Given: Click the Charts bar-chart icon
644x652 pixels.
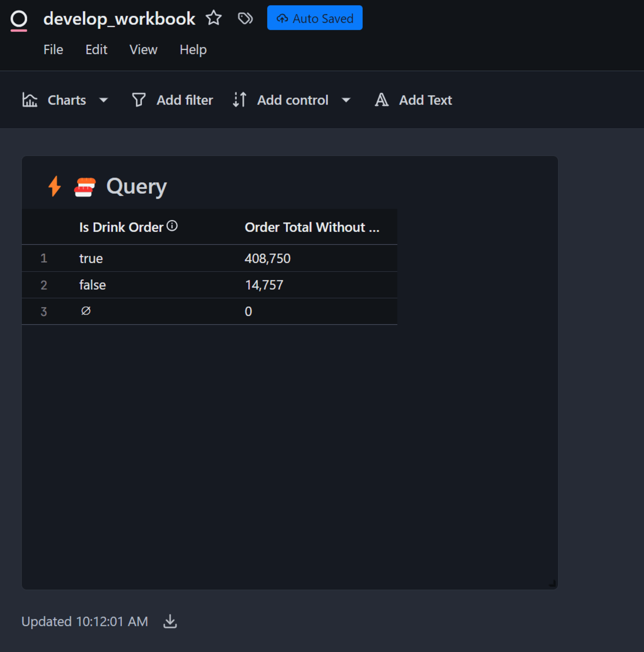Looking at the screenshot, I should pos(30,100).
